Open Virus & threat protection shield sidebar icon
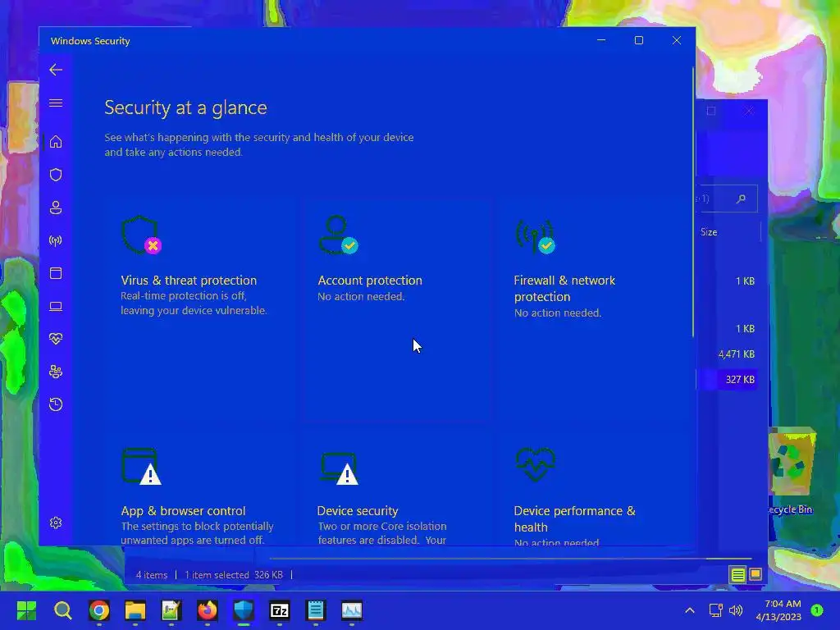The height and width of the screenshot is (630, 840). 56,175
